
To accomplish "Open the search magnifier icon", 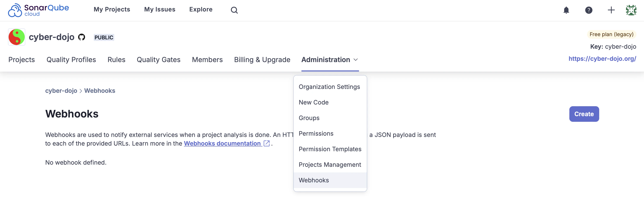I will coord(234,10).
